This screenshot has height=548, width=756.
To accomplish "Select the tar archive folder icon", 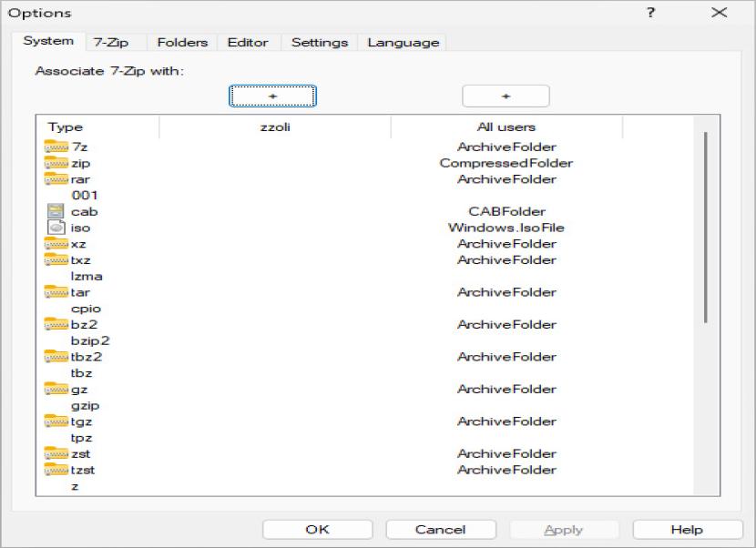I will [x=56, y=292].
